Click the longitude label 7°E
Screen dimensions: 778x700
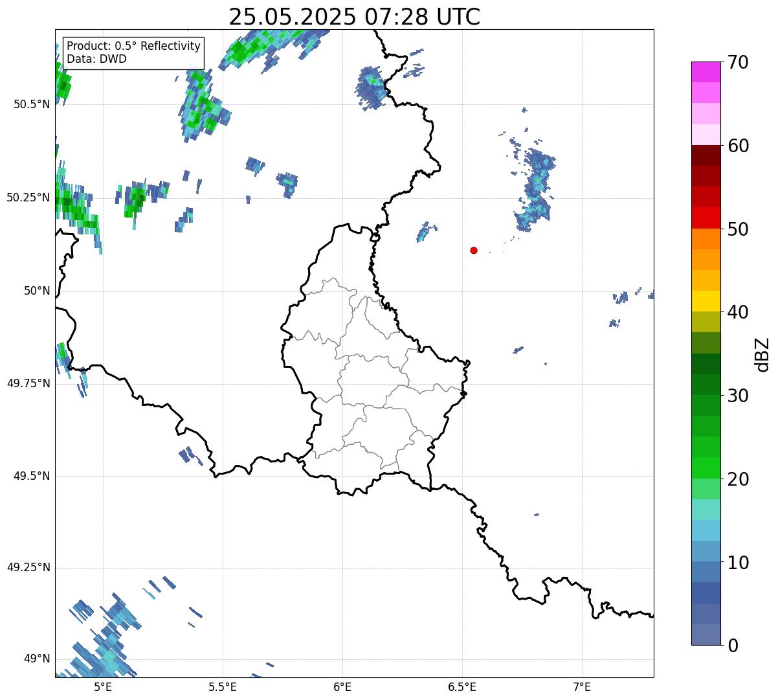tap(583, 686)
